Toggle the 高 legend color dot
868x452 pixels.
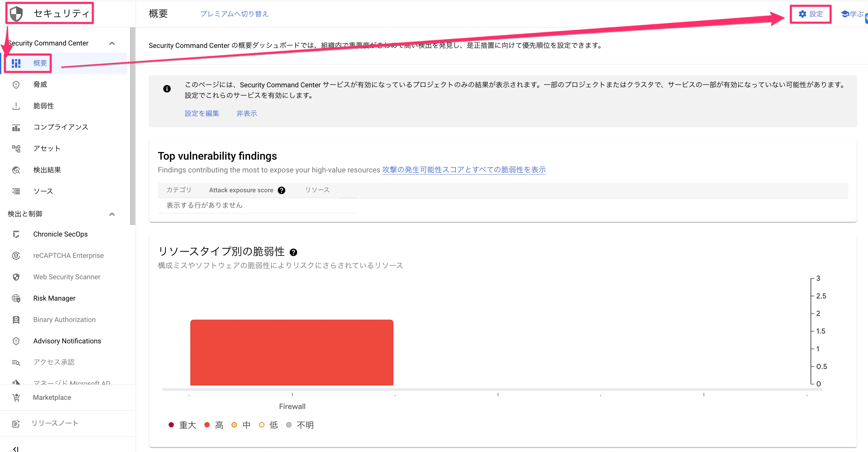[x=207, y=425]
